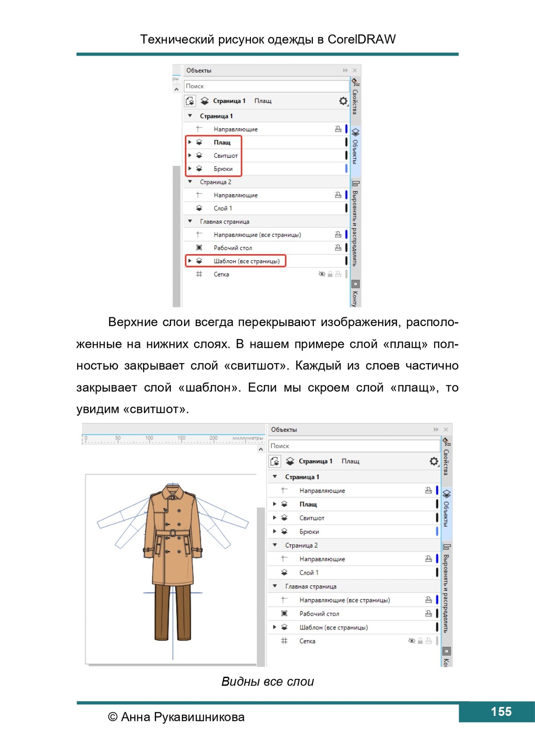Expand the red-outlined Плащ layer arrow
This screenshot has height=756, width=535.
click(x=190, y=142)
